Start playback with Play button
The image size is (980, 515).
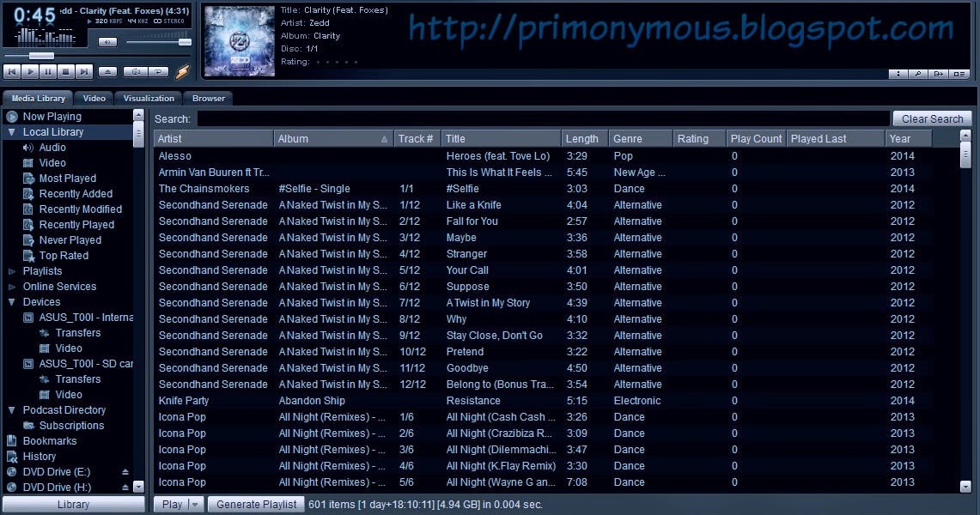[x=30, y=72]
